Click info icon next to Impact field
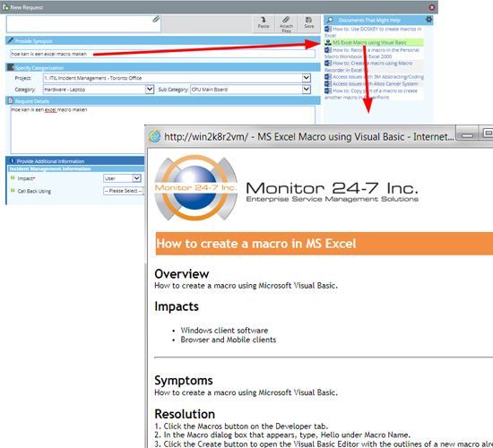This screenshot has width=493, height=448. point(13,177)
